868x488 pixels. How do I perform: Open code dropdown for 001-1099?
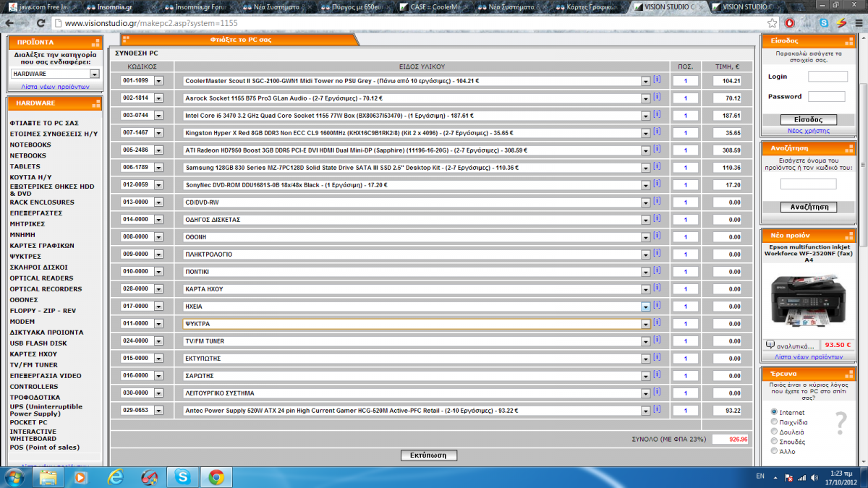(x=158, y=81)
